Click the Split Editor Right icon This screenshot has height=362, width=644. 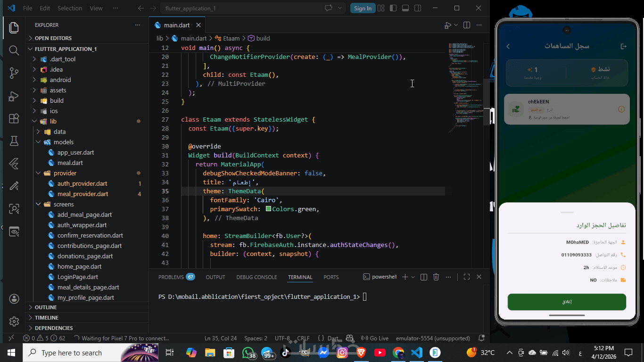point(467,25)
